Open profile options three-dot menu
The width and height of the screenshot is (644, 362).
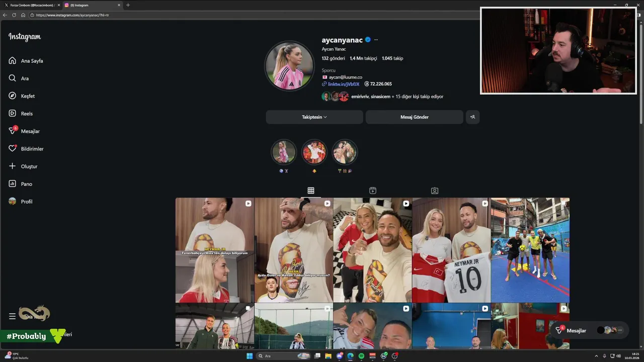376,40
